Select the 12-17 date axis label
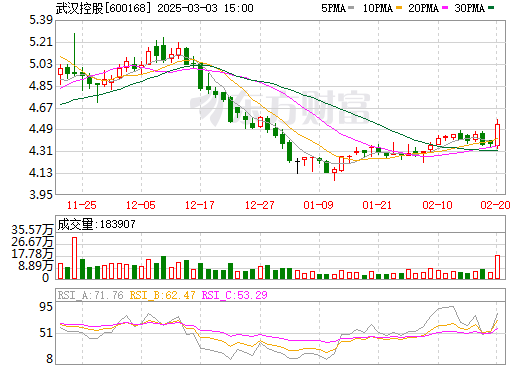 tap(200, 205)
